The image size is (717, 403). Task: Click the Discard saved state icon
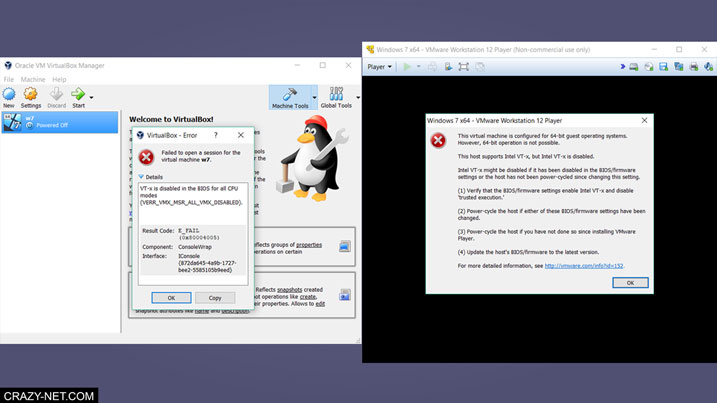(56, 94)
